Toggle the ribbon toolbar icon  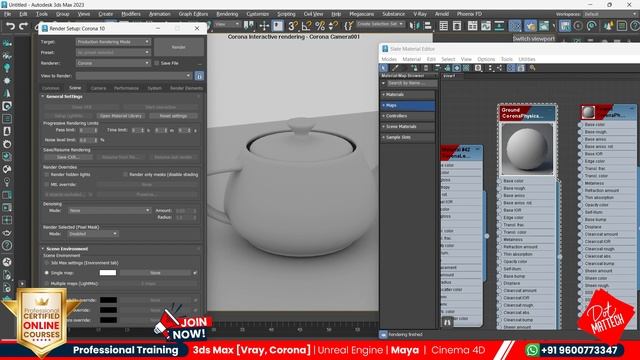472,26
